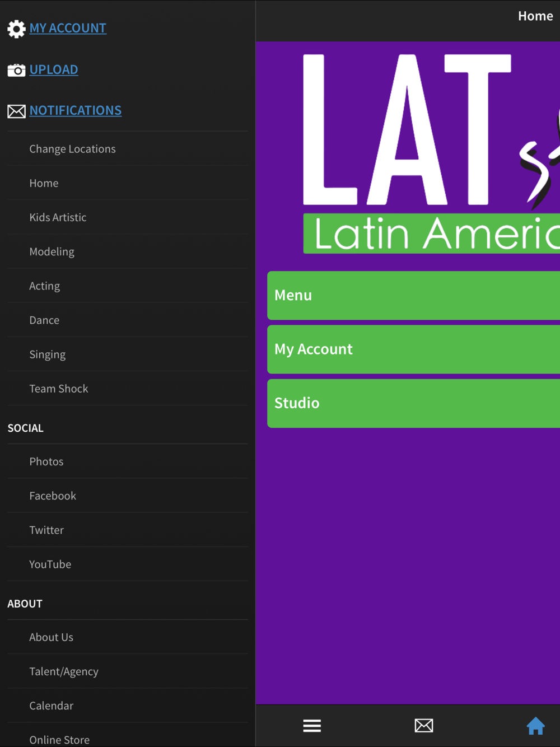The width and height of the screenshot is (560, 747).
Task: Open the UPLOAD link
Action: [54, 69]
